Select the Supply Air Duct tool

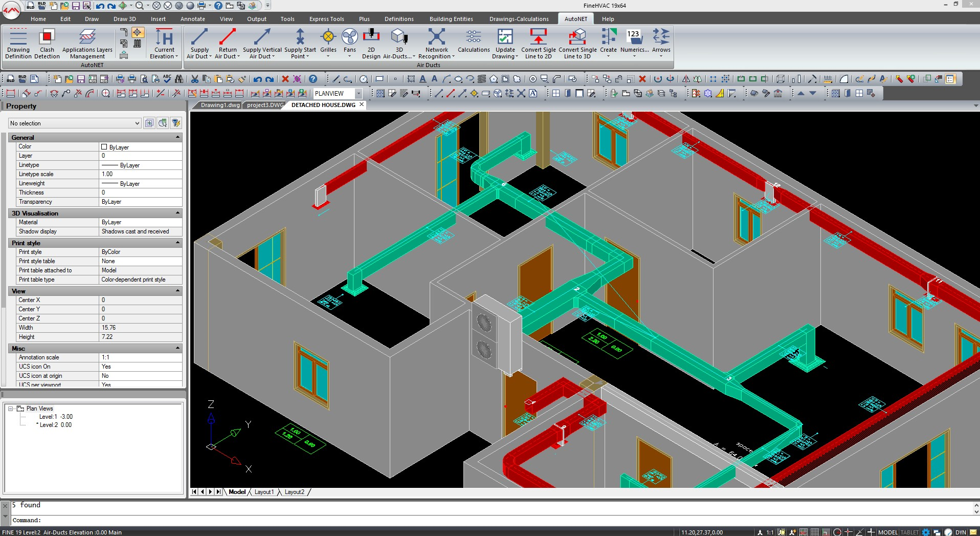pyautogui.click(x=199, y=43)
